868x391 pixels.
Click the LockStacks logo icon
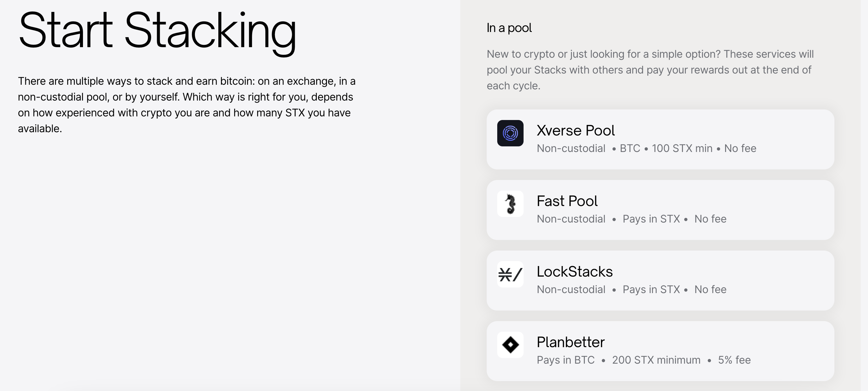pos(510,274)
